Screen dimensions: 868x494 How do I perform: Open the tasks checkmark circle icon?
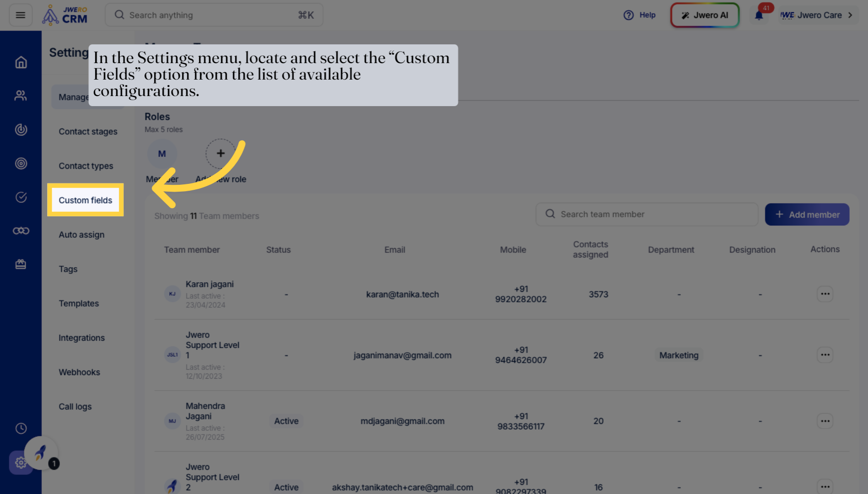21,197
